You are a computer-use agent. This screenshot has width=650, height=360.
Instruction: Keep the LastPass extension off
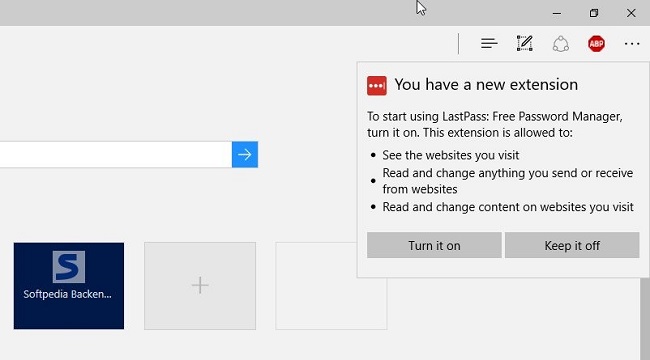(x=572, y=245)
